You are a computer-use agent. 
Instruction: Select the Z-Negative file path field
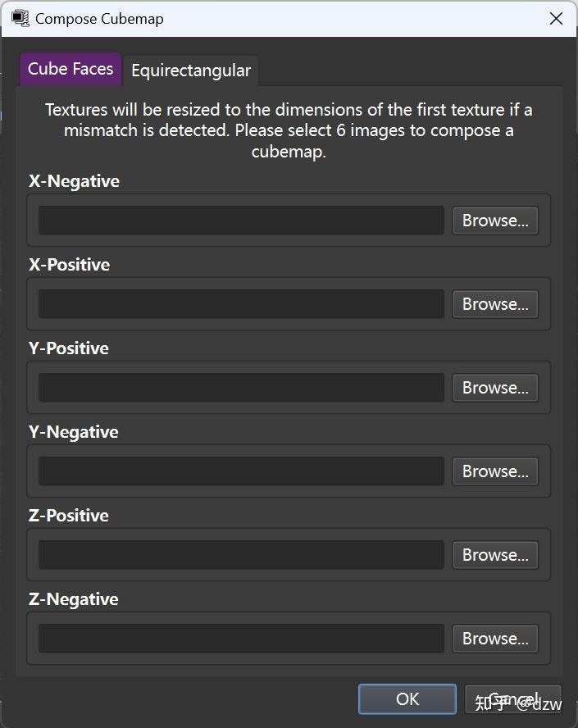(x=241, y=639)
